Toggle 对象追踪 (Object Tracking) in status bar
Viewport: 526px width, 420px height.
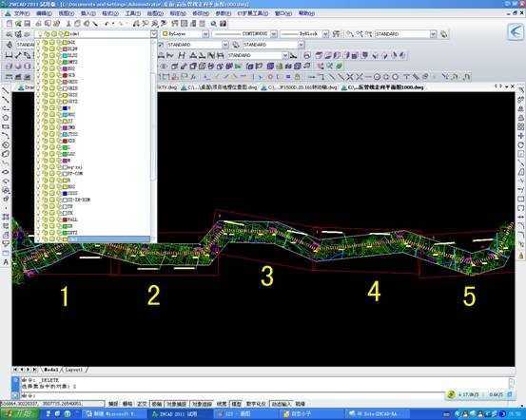click(x=202, y=404)
